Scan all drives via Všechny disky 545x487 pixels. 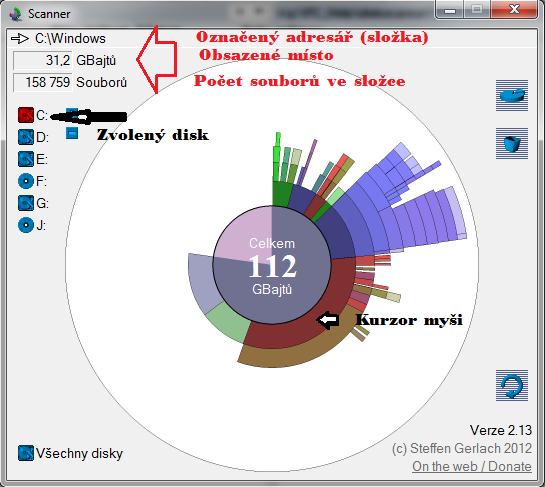71,453
